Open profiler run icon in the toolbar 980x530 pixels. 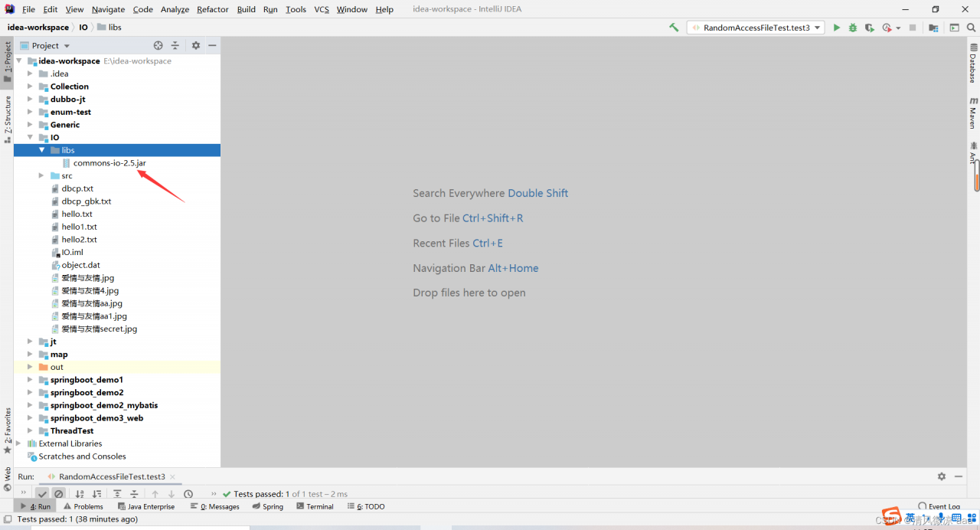pyautogui.click(x=887, y=28)
